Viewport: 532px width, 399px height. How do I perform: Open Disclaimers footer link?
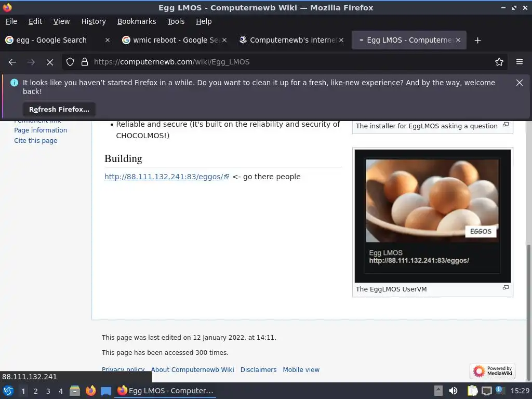(x=258, y=370)
